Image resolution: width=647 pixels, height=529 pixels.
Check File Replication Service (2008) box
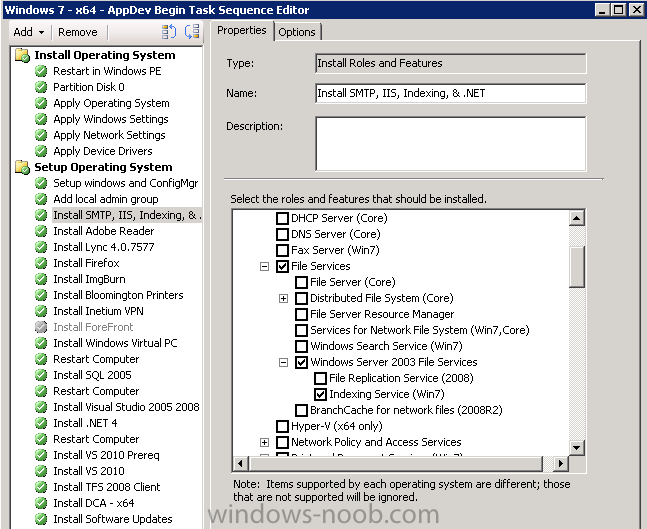320,378
